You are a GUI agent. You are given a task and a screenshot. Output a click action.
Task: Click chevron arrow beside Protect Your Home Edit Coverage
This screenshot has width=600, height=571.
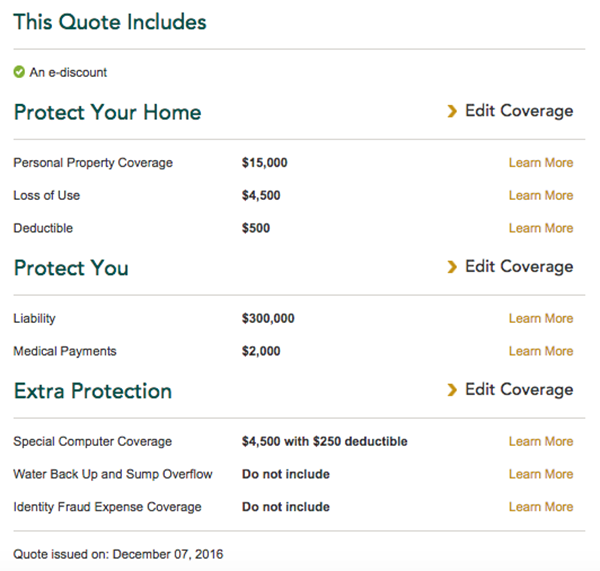[452, 111]
